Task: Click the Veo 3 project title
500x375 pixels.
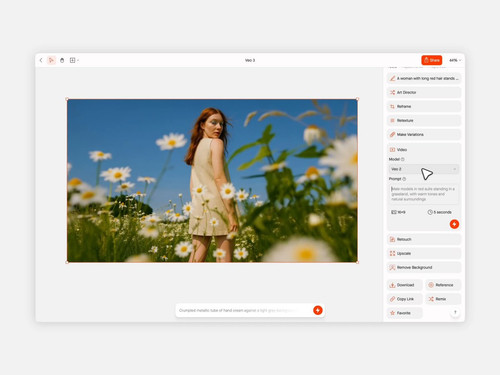Action: (x=250, y=60)
